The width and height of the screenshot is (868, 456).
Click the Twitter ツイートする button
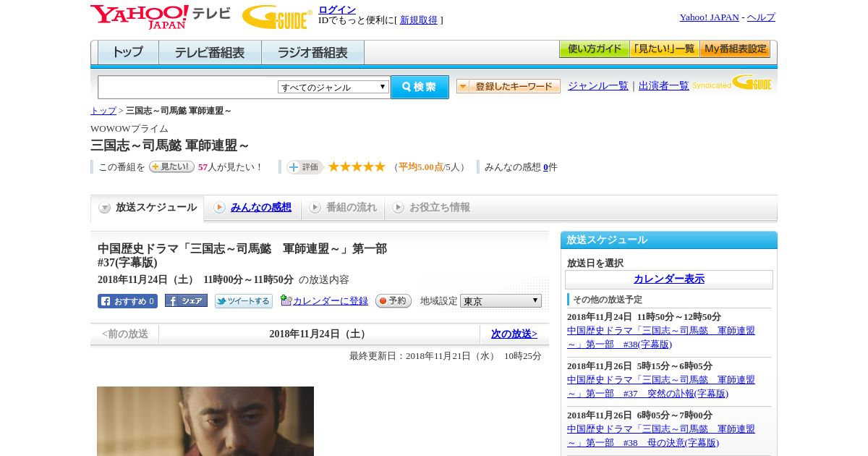coord(244,301)
